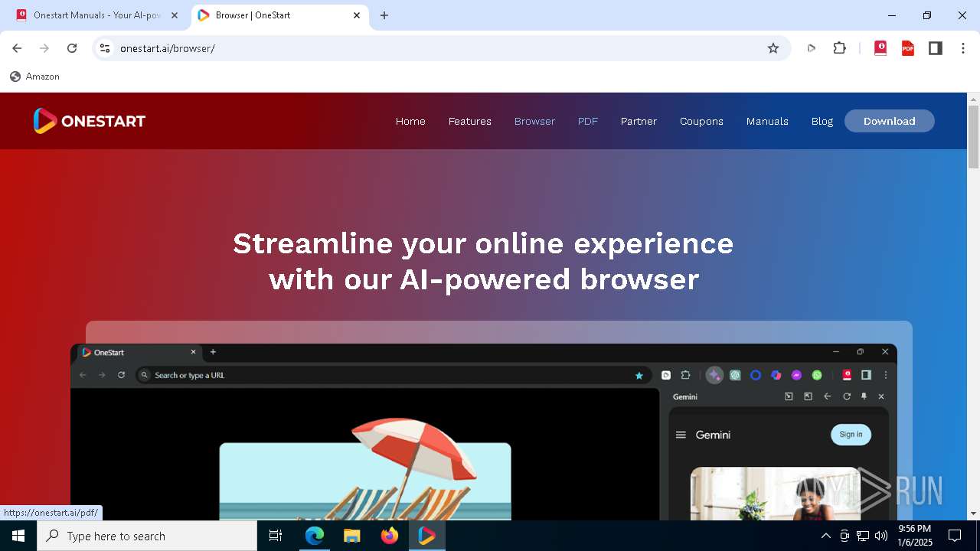Open the Windows Start menu
The width and height of the screenshot is (980, 551).
(x=18, y=536)
